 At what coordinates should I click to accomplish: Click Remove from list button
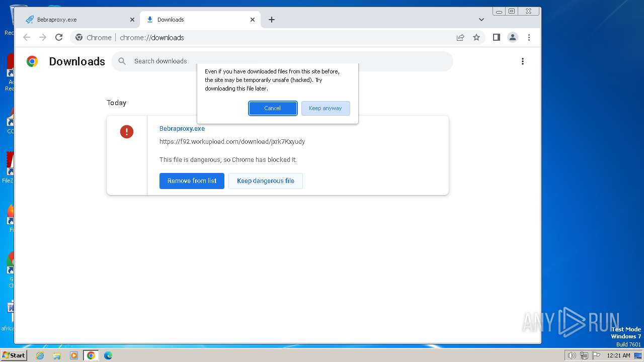192,181
